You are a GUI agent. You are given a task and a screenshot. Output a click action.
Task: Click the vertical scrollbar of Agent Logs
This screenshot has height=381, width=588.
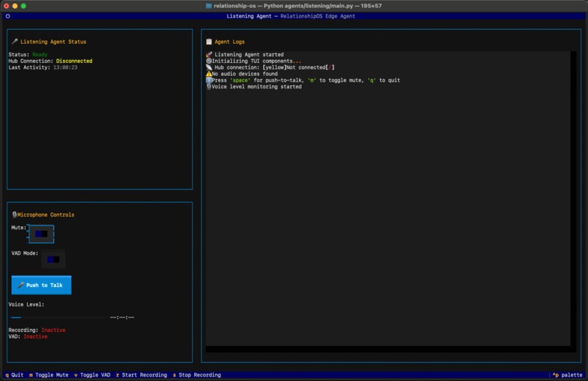point(573,199)
